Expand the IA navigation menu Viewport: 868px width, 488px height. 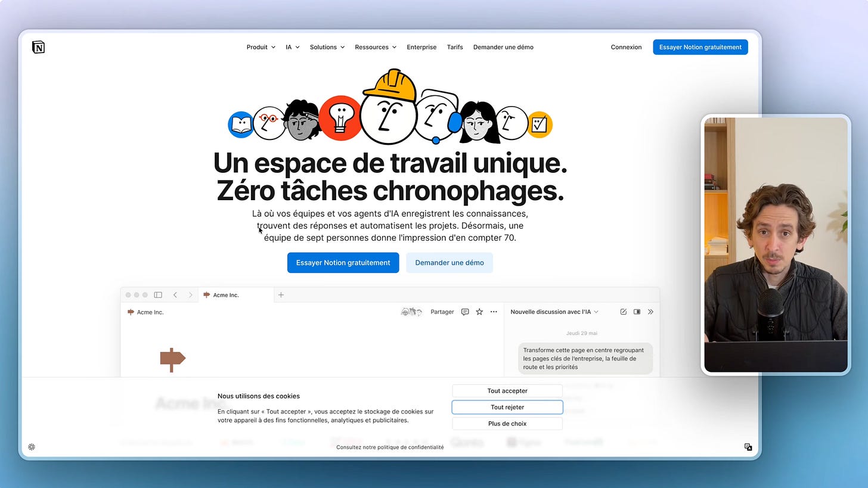coord(292,47)
